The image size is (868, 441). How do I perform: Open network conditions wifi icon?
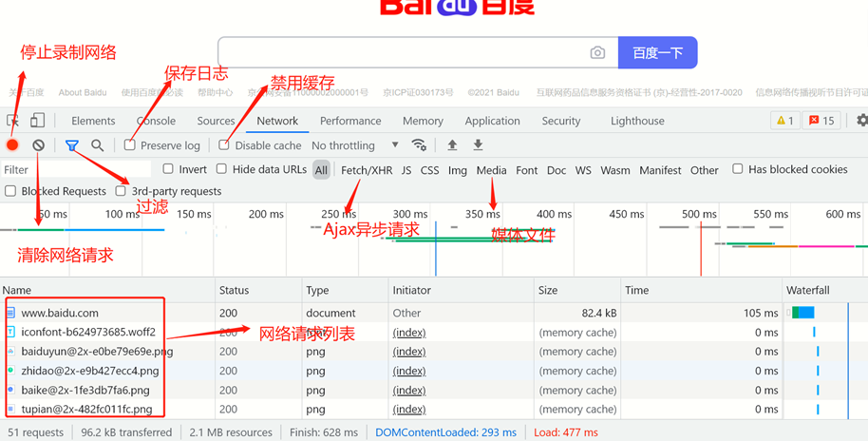[419, 145]
